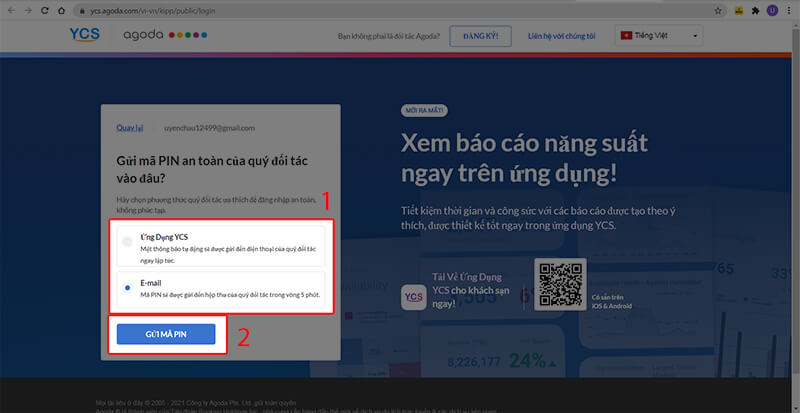Click the pink YCS app icon
The height and width of the screenshot is (413, 800).
[413, 297]
